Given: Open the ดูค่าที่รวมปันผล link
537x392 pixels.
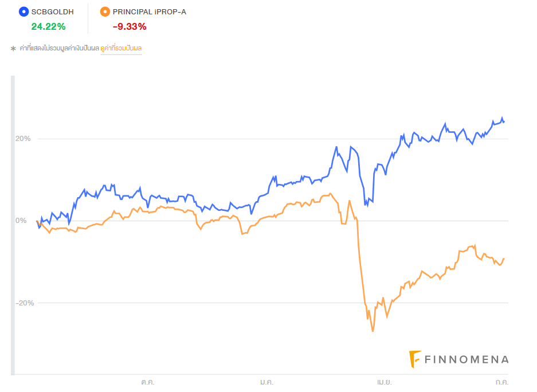Looking at the screenshot, I should (x=121, y=49).
